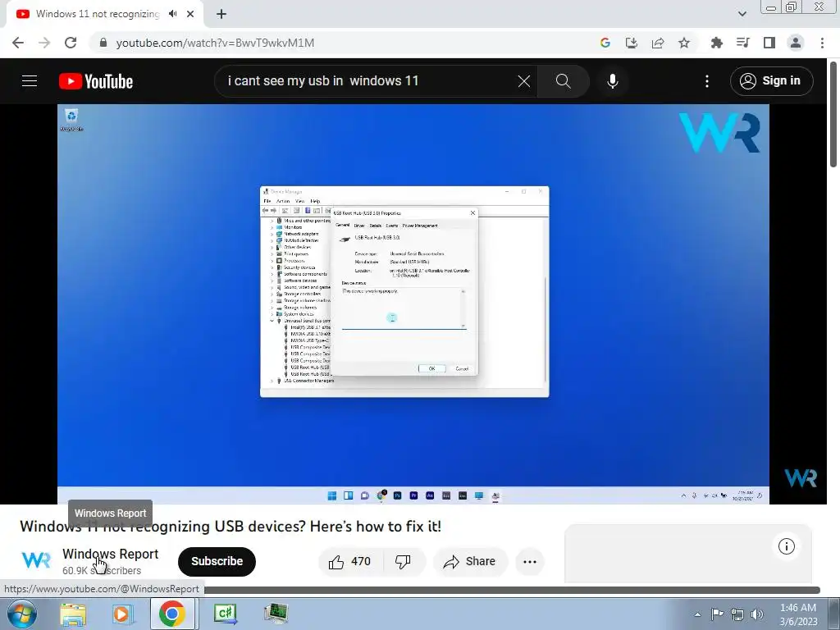
Task: Open the volume tray icon
Action: coord(757,614)
